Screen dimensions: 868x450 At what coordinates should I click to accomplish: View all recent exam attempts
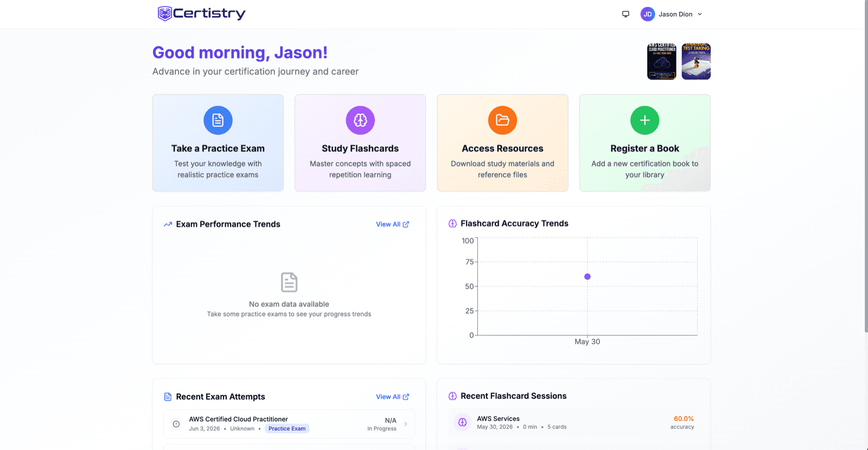(x=392, y=397)
